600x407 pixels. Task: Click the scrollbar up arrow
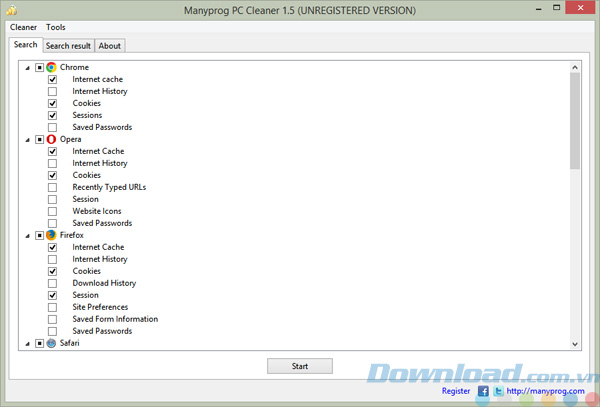pyautogui.click(x=575, y=67)
